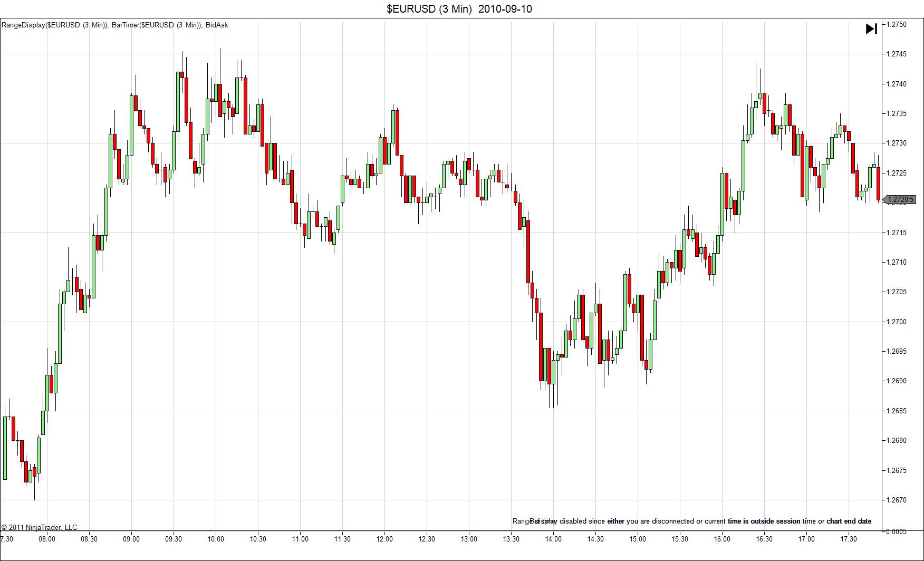Click the chart title "$EURUSD (3 Min) 2010-09-10"
The width and height of the screenshot is (924, 561).
click(x=459, y=9)
